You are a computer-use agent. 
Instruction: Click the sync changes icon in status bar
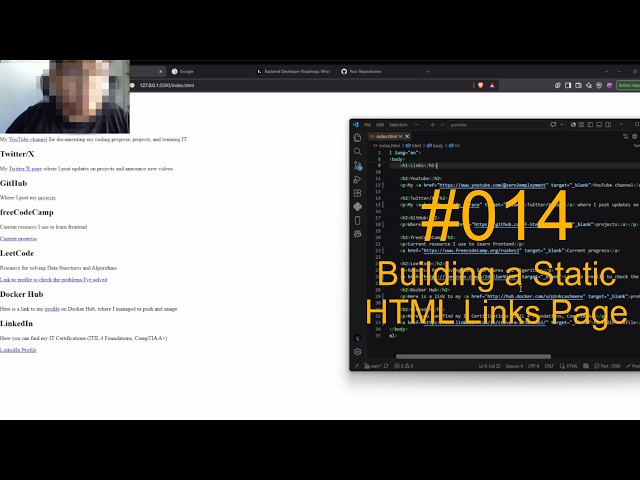pos(386,366)
